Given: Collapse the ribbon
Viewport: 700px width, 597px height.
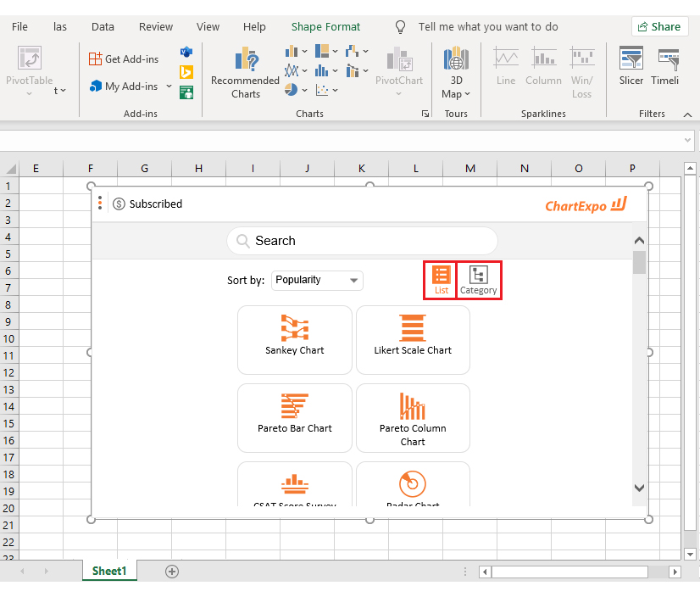Looking at the screenshot, I should pos(687,114).
